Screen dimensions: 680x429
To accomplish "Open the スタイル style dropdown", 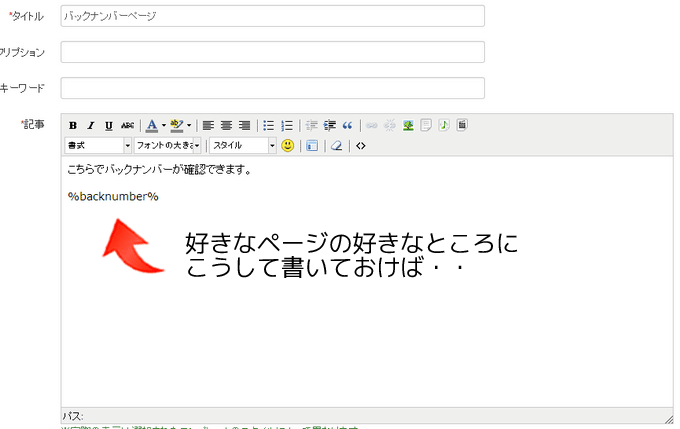I will [x=243, y=146].
